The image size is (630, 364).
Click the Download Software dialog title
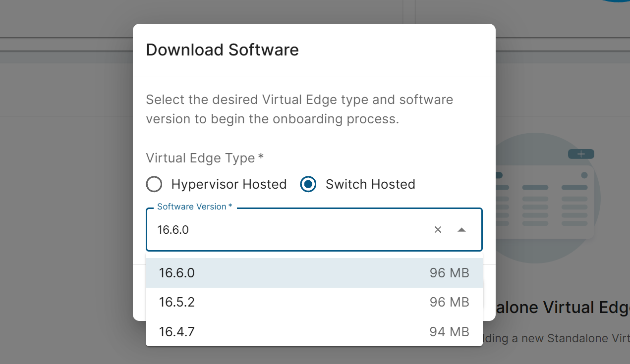click(x=222, y=50)
